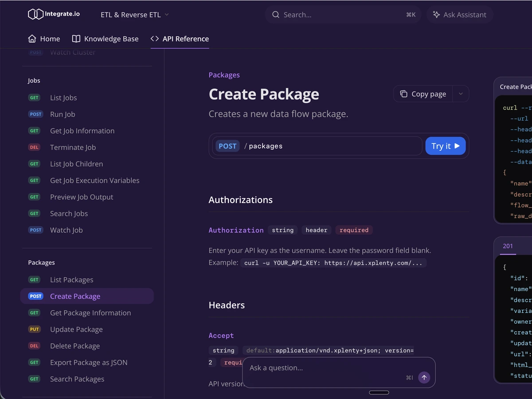Click the GET badge beside List Jobs
The image size is (532, 399).
point(35,98)
